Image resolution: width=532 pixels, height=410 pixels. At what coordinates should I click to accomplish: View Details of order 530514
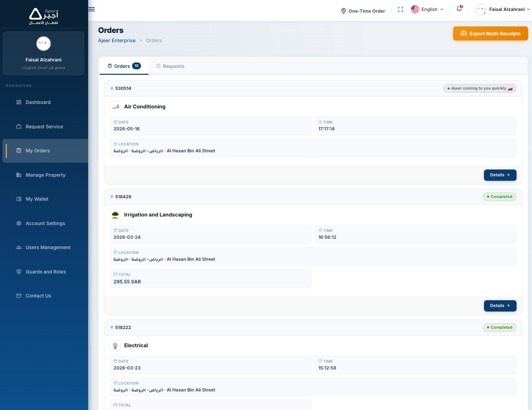(x=500, y=175)
